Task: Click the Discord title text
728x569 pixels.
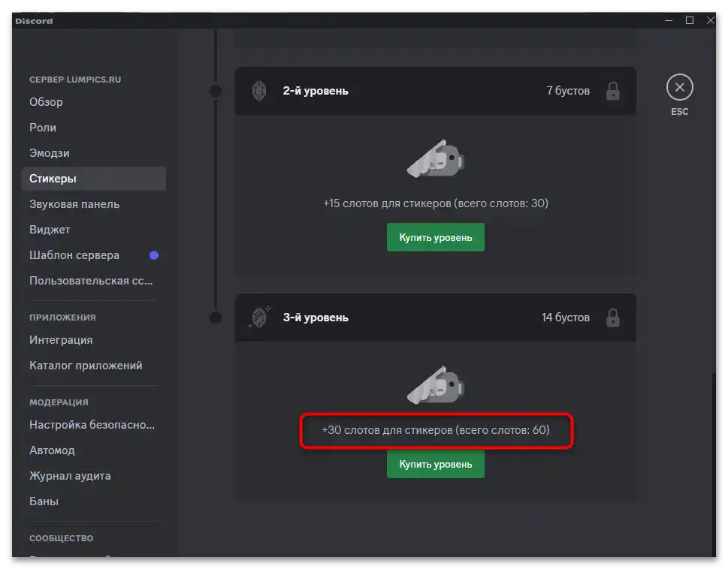Action: point(34,21)
